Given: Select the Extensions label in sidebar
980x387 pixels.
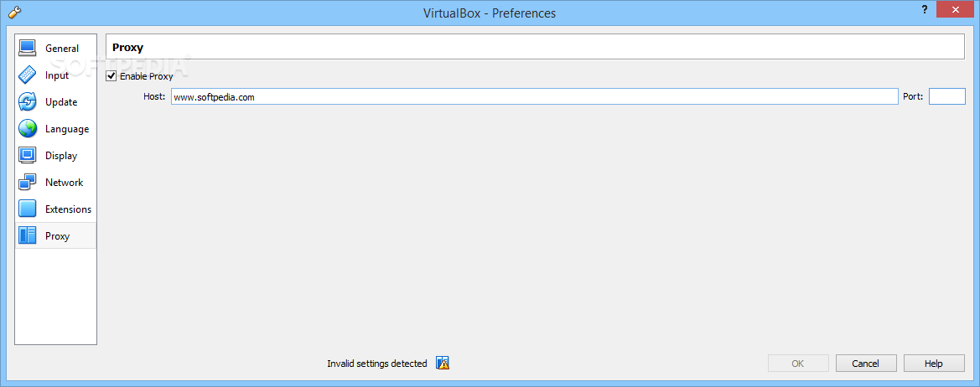Looking at the screenshot, I should [68, 209].
